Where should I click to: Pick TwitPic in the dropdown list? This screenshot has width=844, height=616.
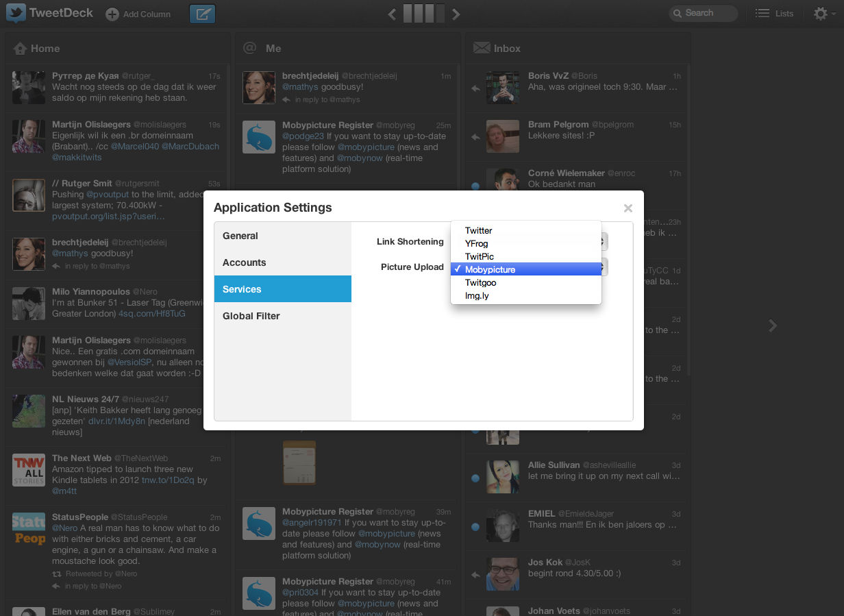pyautogui.click(x=479, y=256)
